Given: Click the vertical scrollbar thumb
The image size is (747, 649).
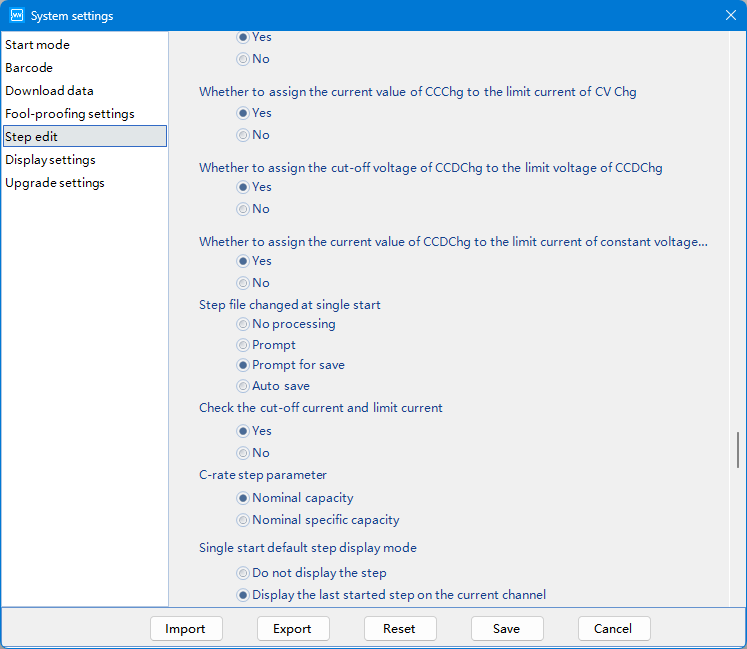Looking at the screenshot, I should pos(737,450).
